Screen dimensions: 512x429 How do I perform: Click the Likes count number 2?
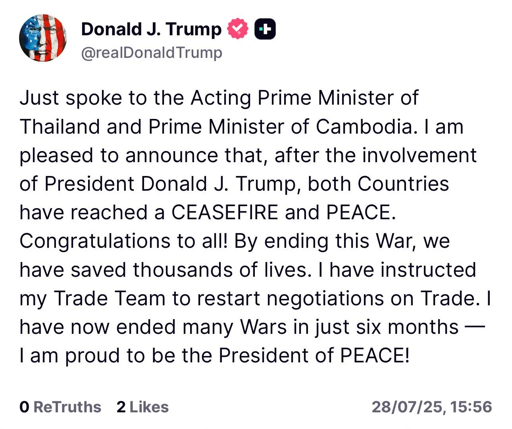tap(121, 407)
